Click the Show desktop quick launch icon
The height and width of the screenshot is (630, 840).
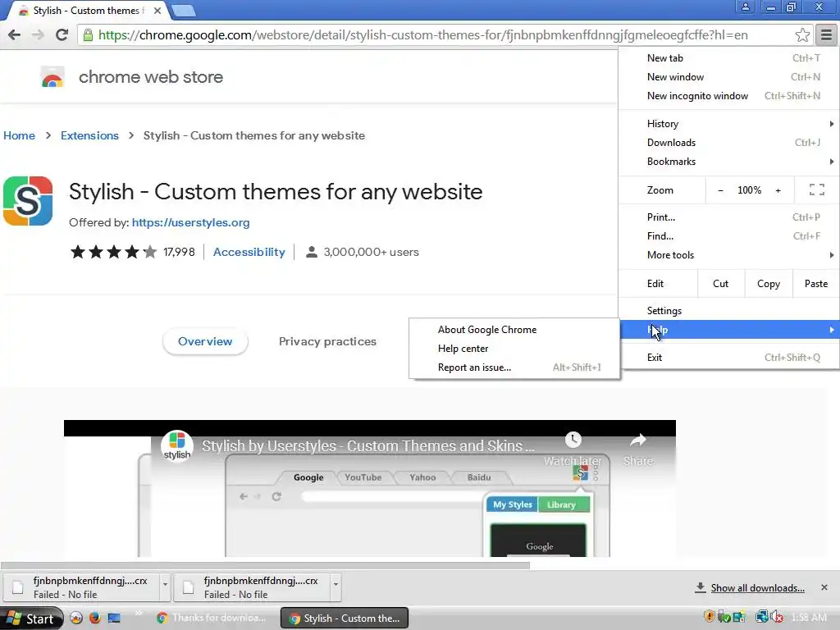[x=114, y=618]
